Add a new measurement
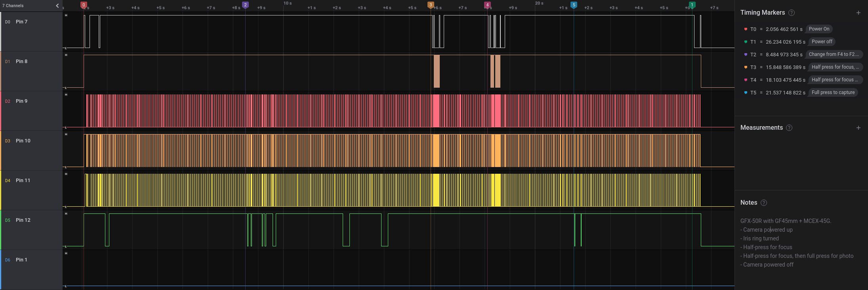 pos(858,128)
